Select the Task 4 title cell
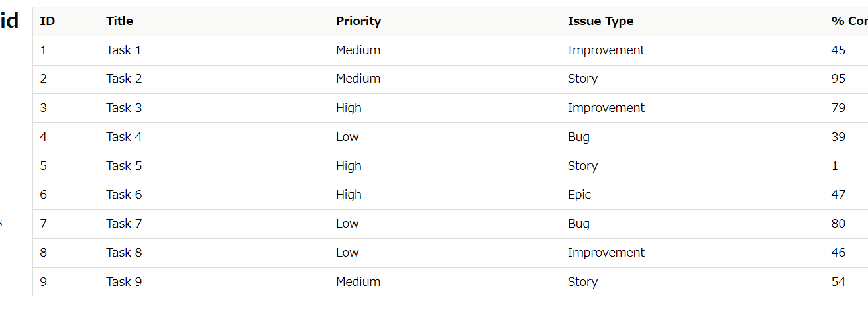This screenshot has height=319, width=868. (124, 137)
